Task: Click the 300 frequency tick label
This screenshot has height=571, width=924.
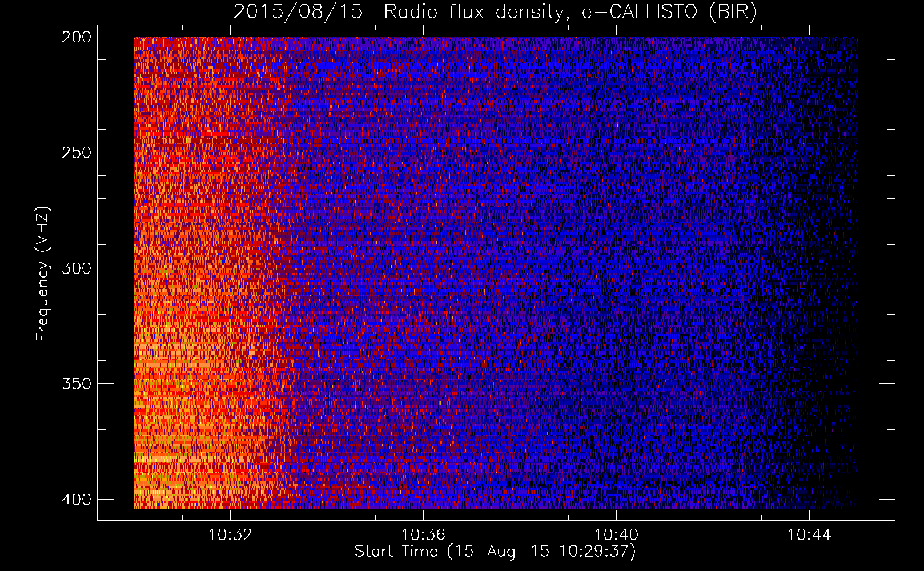Action: click(76, 268)
